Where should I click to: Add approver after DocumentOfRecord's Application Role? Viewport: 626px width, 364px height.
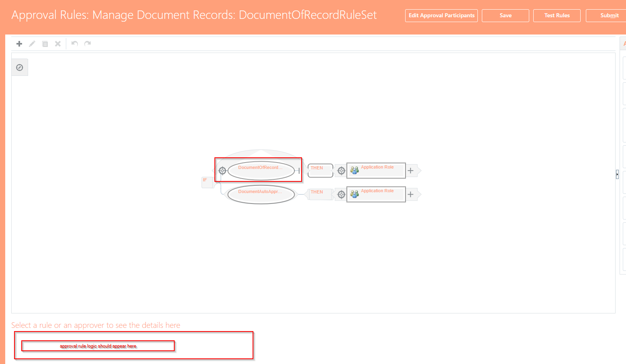(410, 171)
